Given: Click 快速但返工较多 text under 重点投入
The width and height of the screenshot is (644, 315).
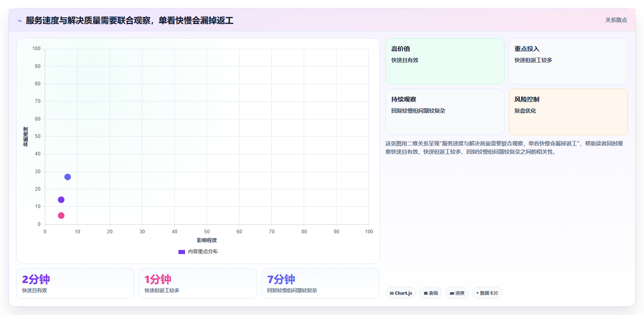Looking at the screenshot, I should [533, 60].
